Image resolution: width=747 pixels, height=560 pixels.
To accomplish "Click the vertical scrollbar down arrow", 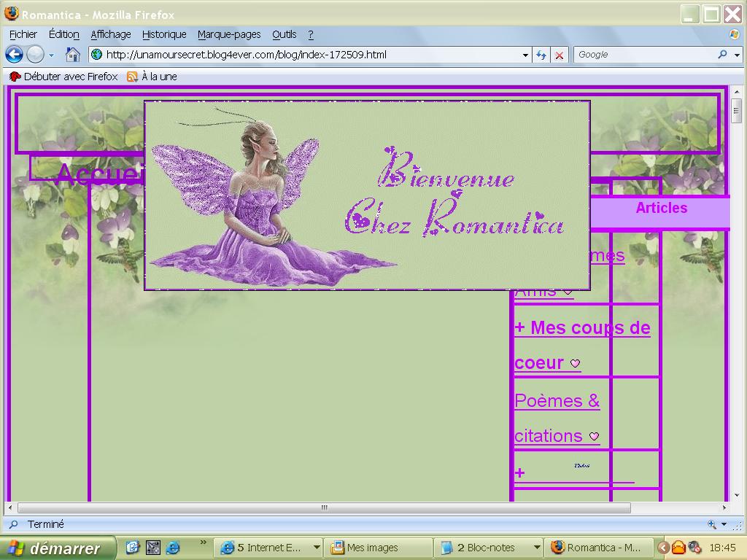I will pos(737,496).
